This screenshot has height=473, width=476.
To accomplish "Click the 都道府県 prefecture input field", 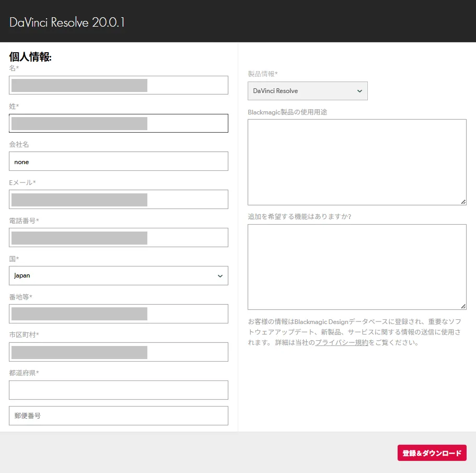I will click(119, 390).
